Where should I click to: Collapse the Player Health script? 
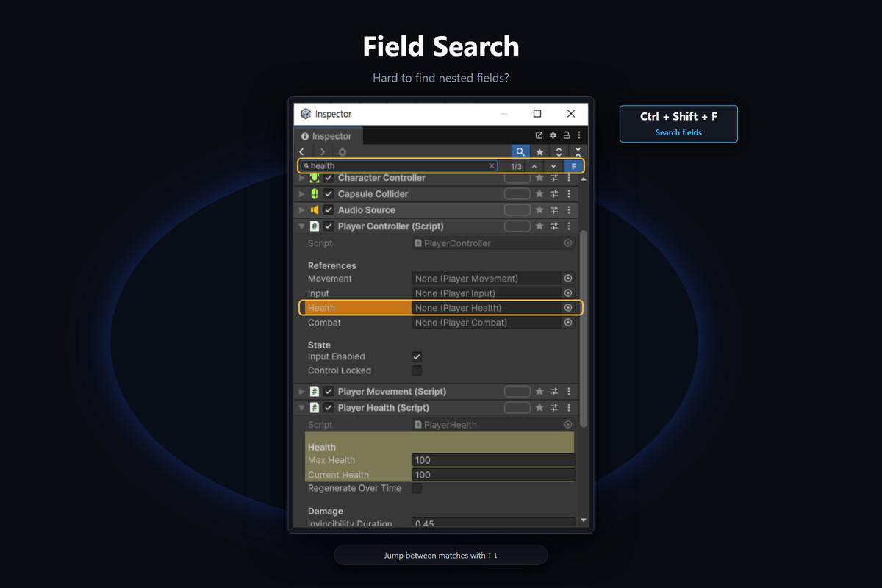click(x=301, y=408)
